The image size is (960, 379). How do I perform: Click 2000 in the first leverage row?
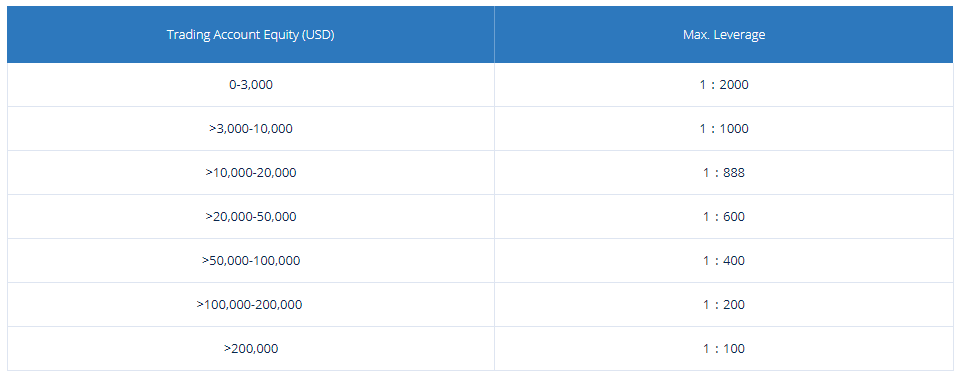coord(733,84)
